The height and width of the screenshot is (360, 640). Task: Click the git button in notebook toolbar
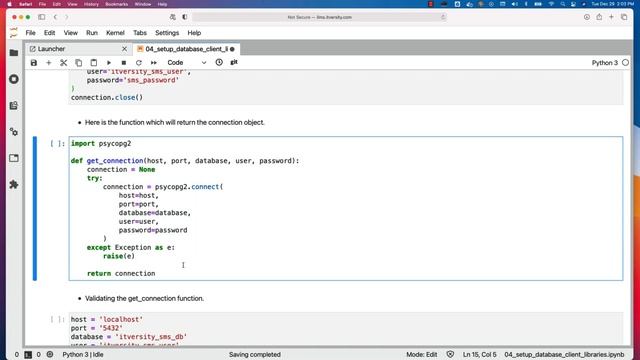point(234,62)
